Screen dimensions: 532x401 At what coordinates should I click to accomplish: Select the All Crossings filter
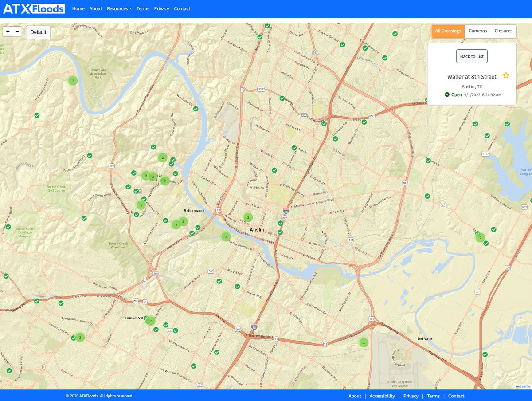[448, 31]
